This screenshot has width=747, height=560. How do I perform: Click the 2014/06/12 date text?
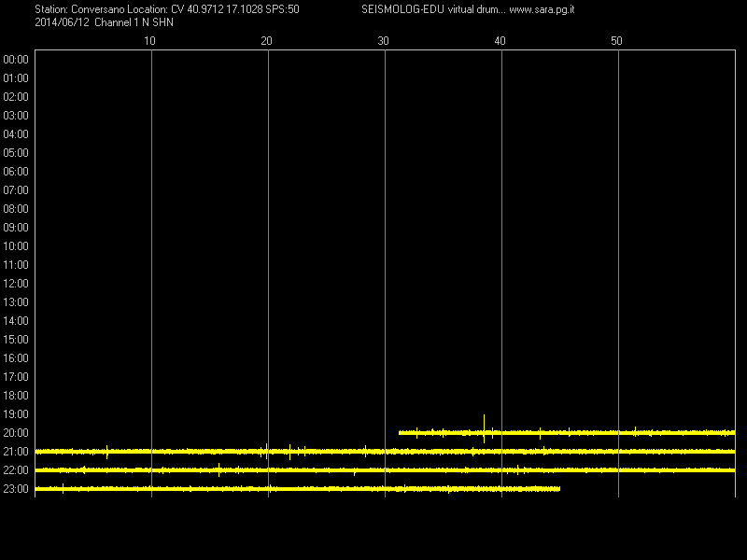62,22
